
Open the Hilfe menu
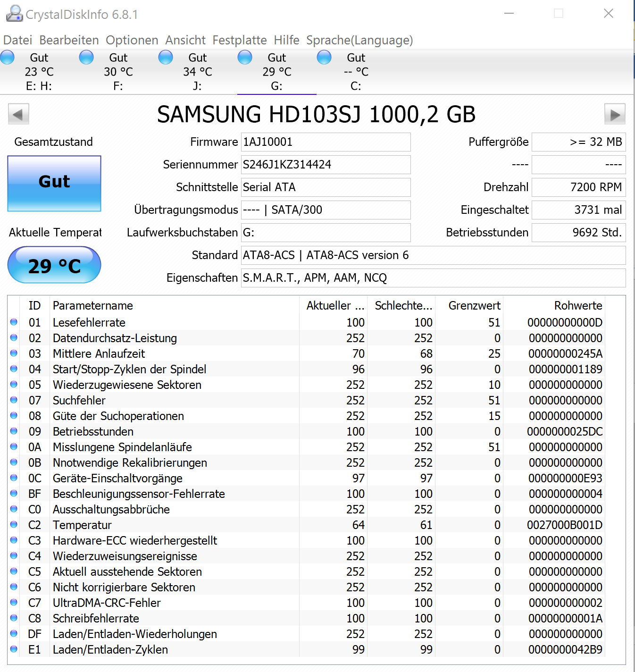coord(287,40)
